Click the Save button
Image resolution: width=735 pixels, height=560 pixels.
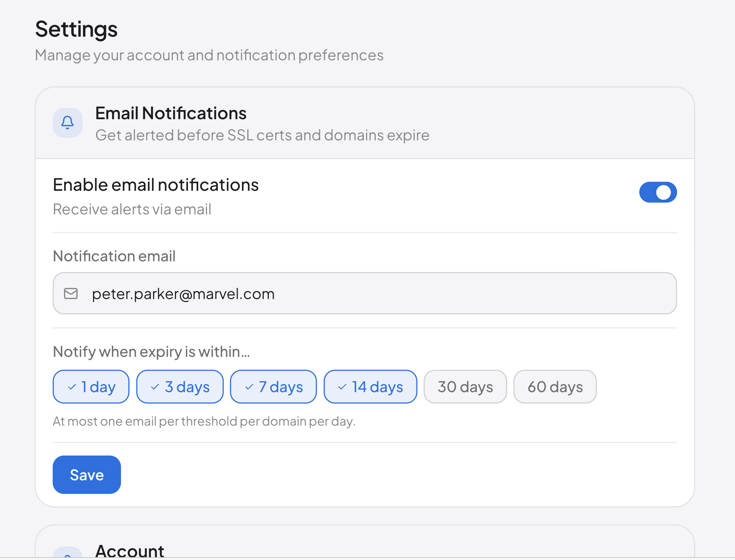tap(86, 475)
